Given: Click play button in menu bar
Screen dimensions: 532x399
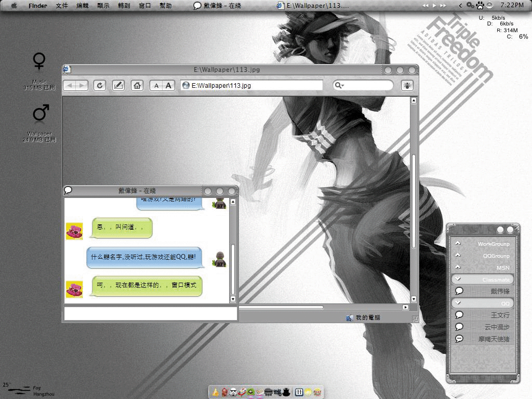Looking at the screenshot, I should tap(434, 6).
